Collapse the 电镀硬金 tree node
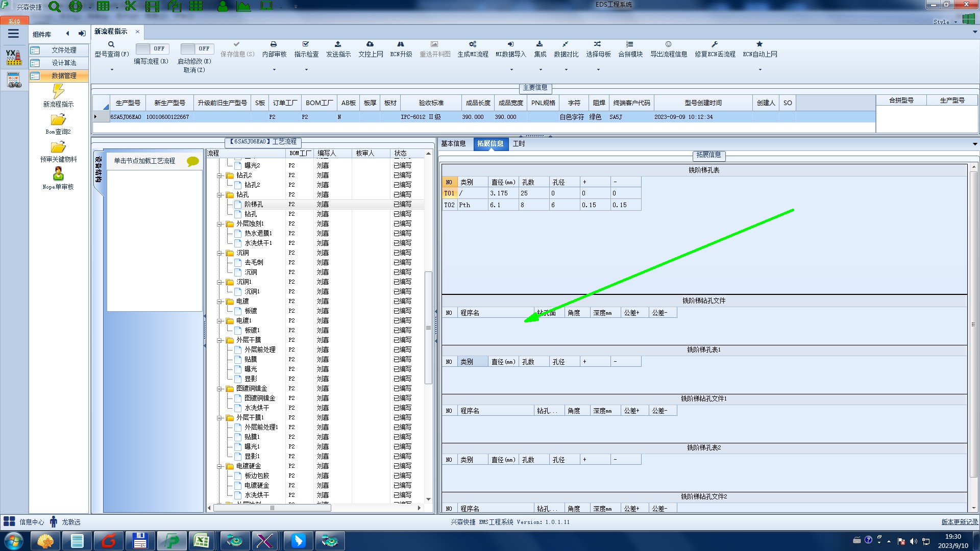The height and width of the screenshot is (551, 980). pos(220,466)
